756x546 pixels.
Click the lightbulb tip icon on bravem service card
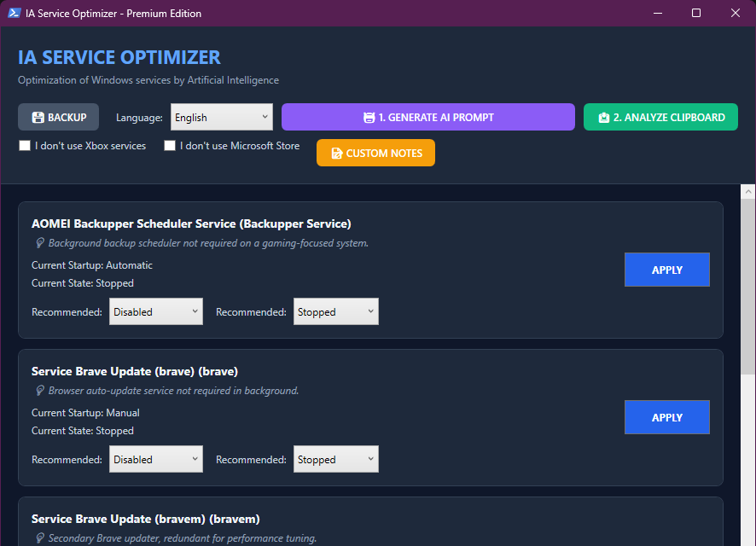tap(40, 538)
